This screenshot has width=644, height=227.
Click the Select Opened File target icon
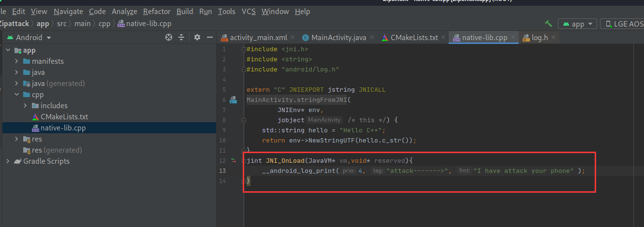169,37
